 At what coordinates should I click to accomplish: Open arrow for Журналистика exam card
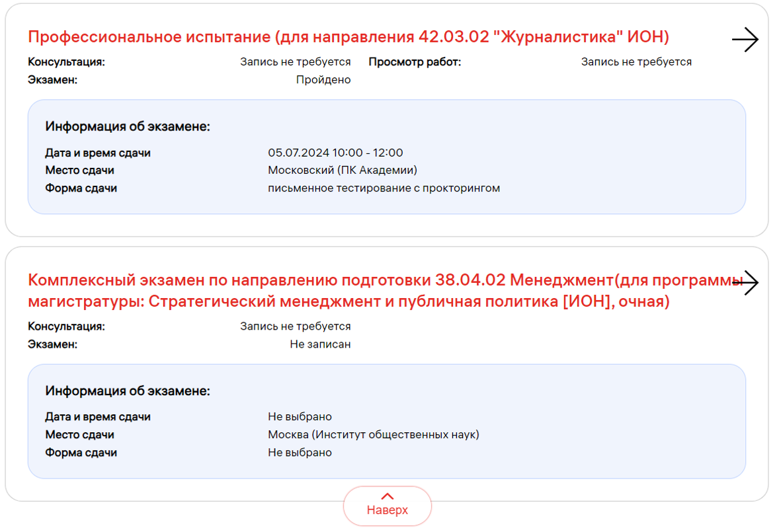click(x=745, y=40)
